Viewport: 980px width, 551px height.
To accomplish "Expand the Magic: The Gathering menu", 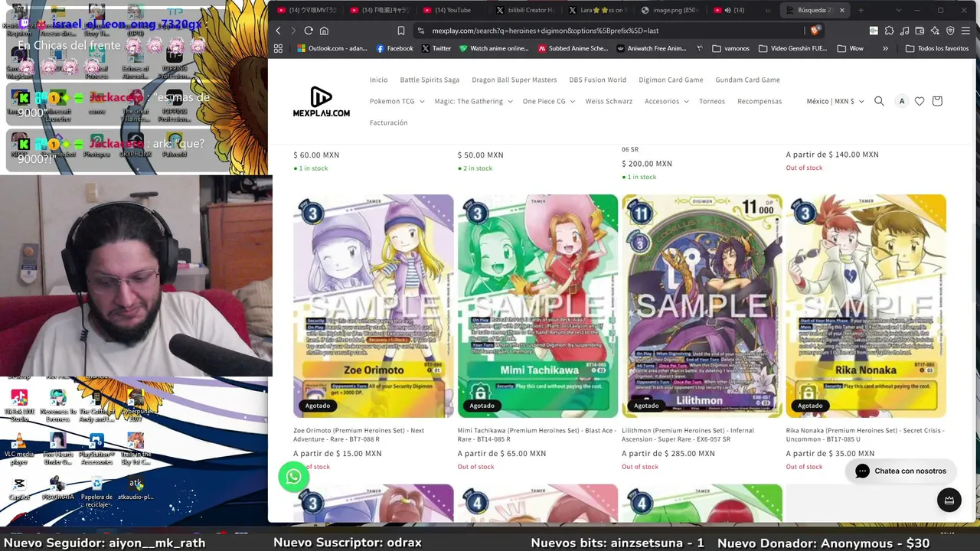I will (473, 101).
